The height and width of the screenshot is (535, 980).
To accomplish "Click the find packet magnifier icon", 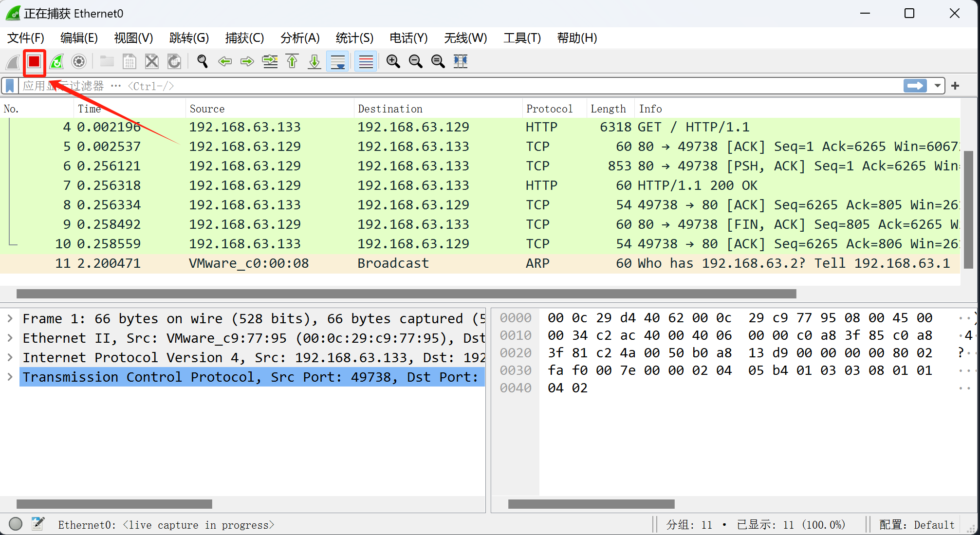I will (202, 61).
